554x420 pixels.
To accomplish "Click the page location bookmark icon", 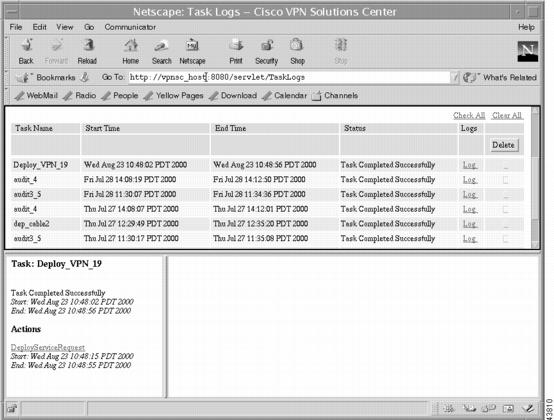I will pyautogui.click(x=84, y=77).
